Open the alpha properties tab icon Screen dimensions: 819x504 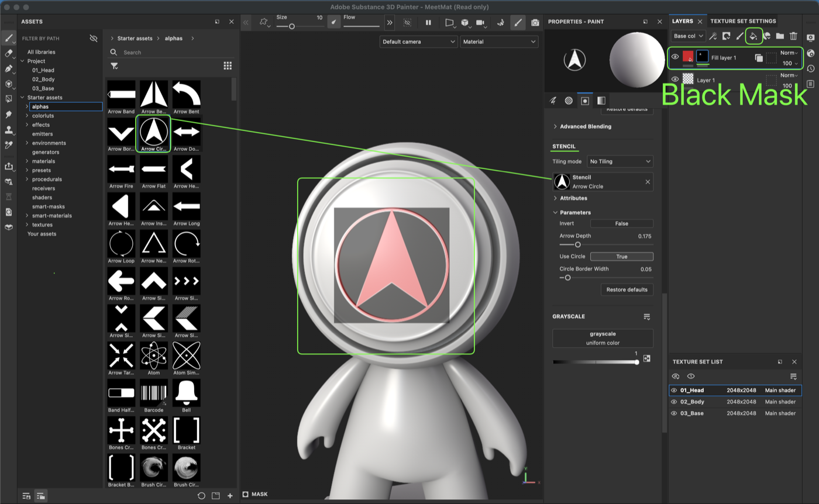point(569,101)
